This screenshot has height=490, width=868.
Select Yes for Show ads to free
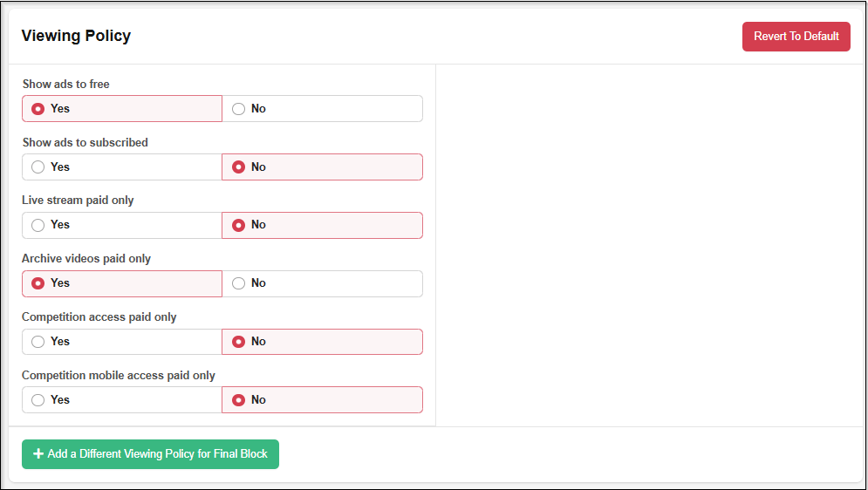[38, 109]
